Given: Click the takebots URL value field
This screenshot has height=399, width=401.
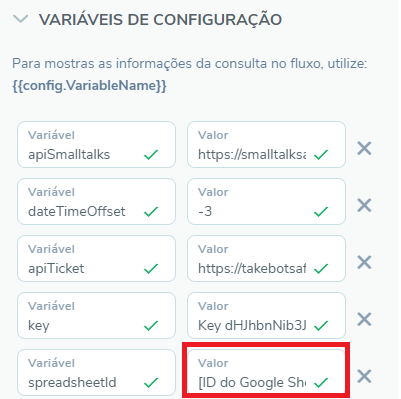Looking at the screenshot, I should coord(266,258).
